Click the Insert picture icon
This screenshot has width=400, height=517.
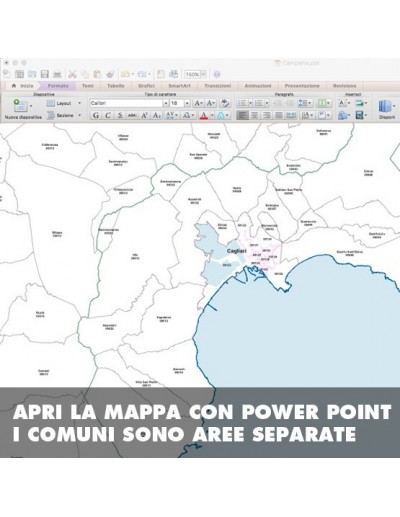point(359,103)
